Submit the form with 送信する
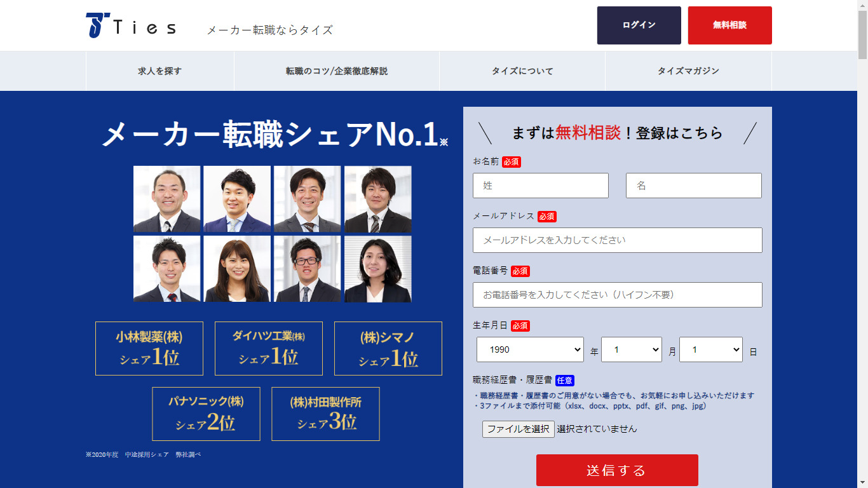 617,470
